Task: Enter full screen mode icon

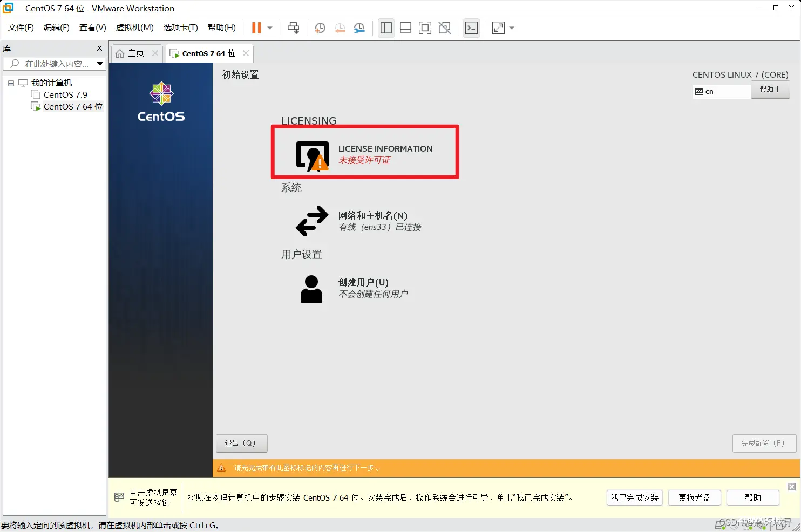Action: click(425, 28)
